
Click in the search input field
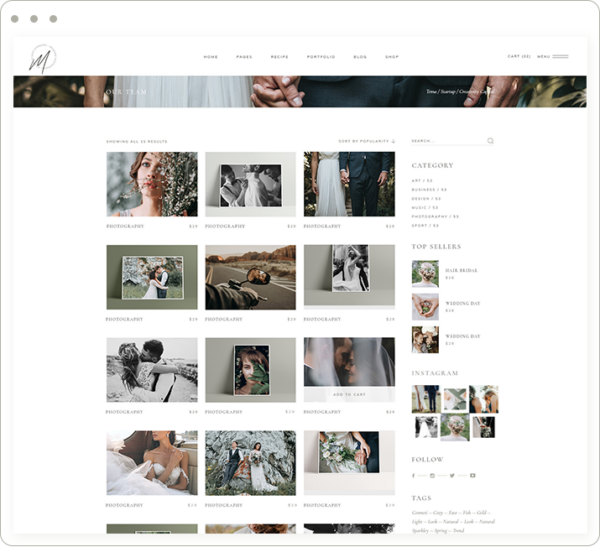[x=446, y=141]
